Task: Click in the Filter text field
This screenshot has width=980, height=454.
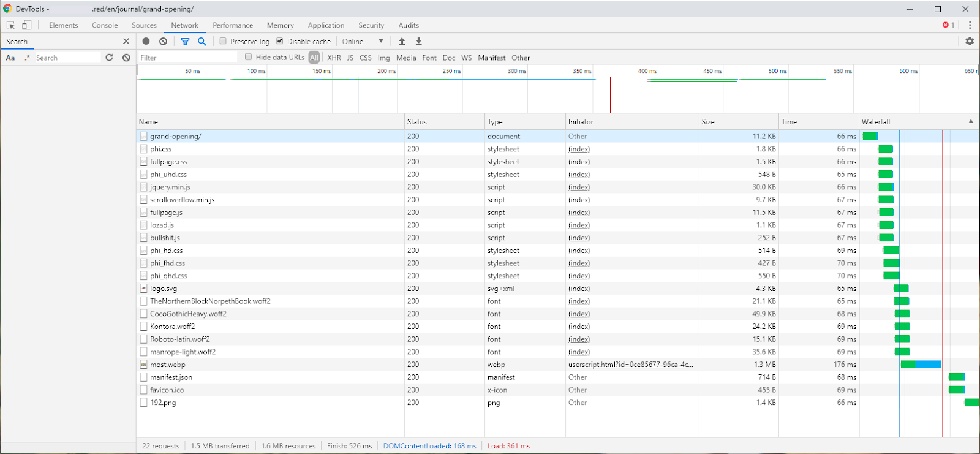Action: [187, 58]
